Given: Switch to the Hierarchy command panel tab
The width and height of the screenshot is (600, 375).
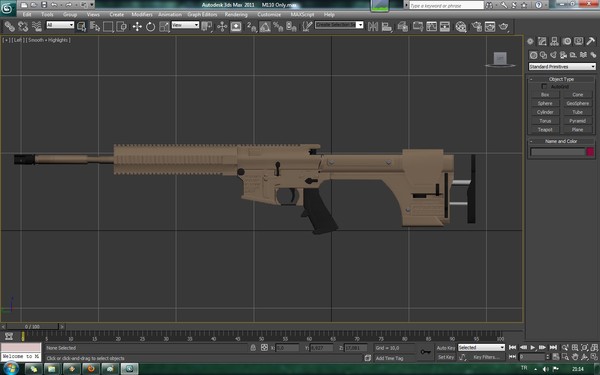Looking at the screenshot, I should coord(554,41).
